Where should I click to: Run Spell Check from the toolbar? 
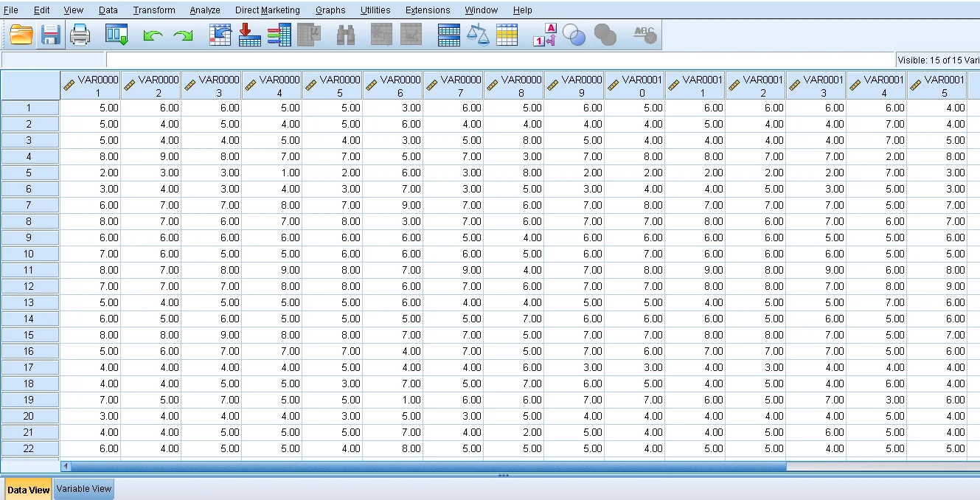click(644, 34)
